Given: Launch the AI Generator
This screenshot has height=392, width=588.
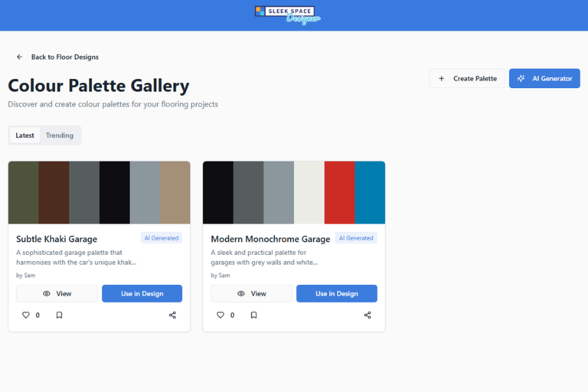Looking at the screenshot, I should (x=544, y=78).
